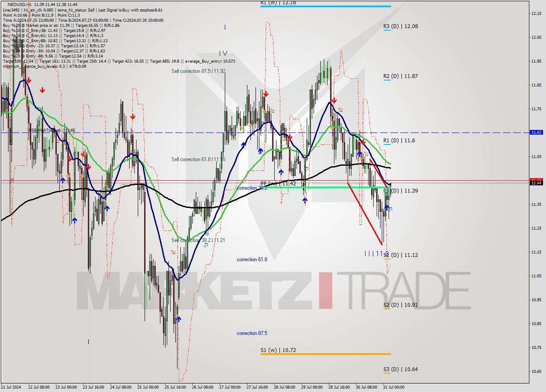Click the Buy %20 @ Market price line
The width and height of the screenshot is (546, 392).
click(61, 25)
